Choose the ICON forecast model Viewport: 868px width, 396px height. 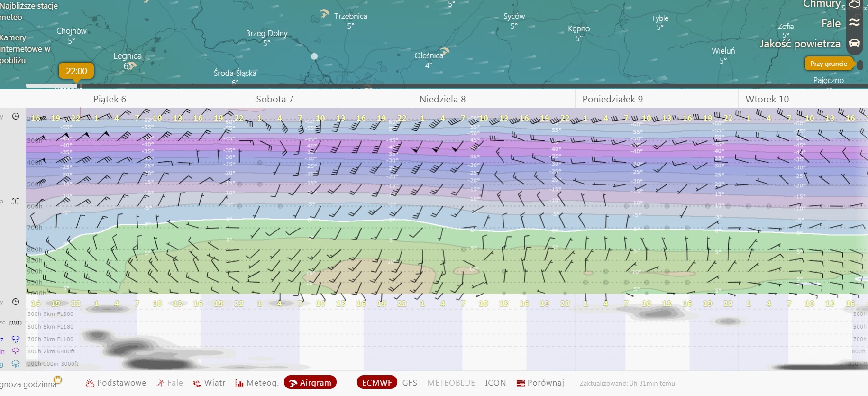click(495, 383)
